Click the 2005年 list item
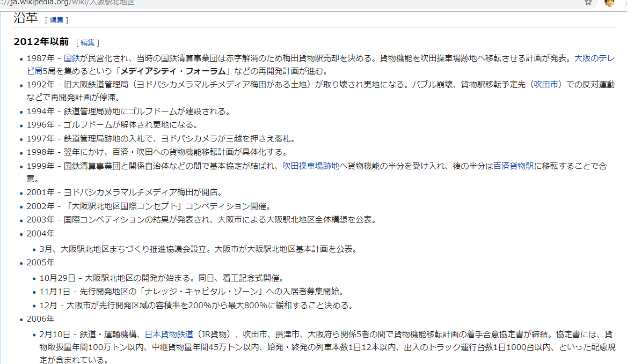The height and width of the screenshot is (364, 627). 40,263
